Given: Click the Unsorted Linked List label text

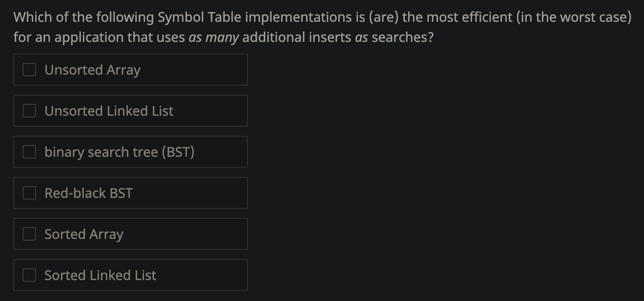Looking at the screenshot, I should pos(109,111).
